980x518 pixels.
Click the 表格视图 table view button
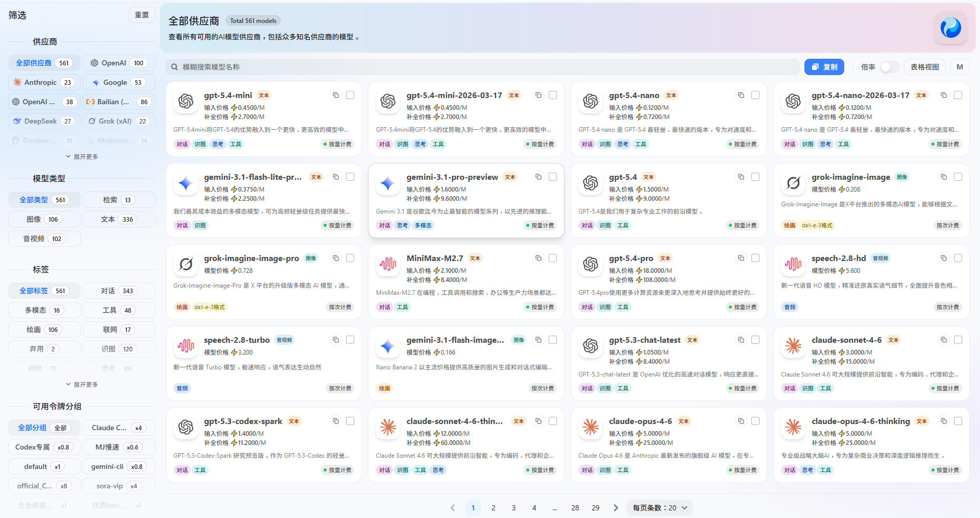pyautogui.click(x=924, y=67)
